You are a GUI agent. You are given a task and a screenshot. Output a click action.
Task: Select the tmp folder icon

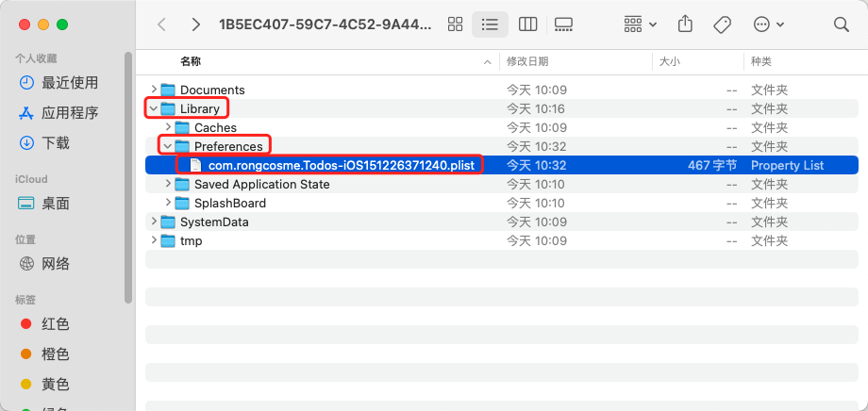[x=168, y=240]
